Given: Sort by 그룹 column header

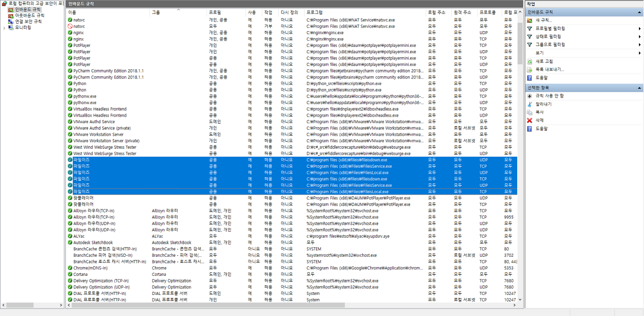Looking at the screenshot, I should [x=179, y=12].
